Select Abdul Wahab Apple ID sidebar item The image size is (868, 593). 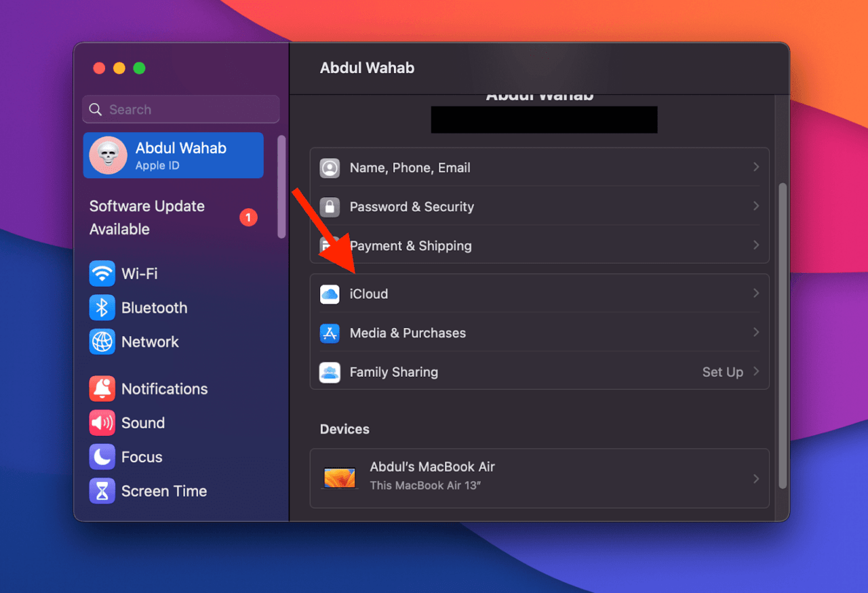174,155
